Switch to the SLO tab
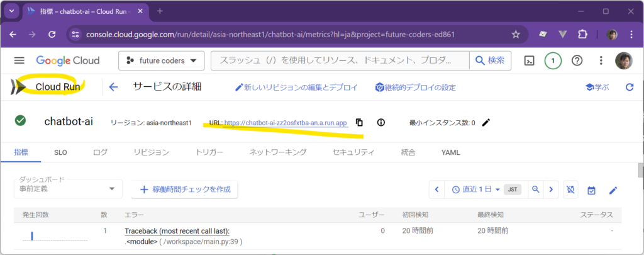The image size is (644, 255). tap(60, 152)
